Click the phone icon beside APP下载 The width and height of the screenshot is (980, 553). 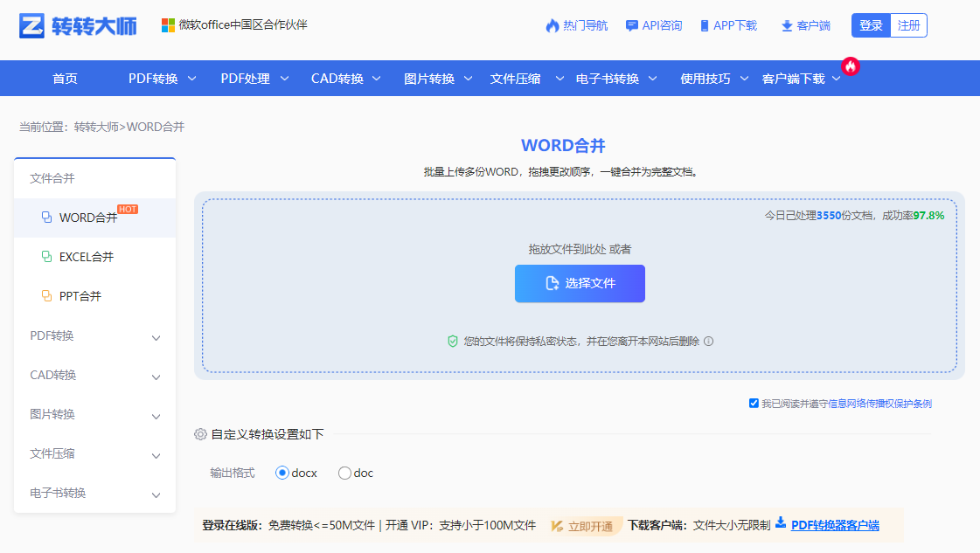[705, 25]
